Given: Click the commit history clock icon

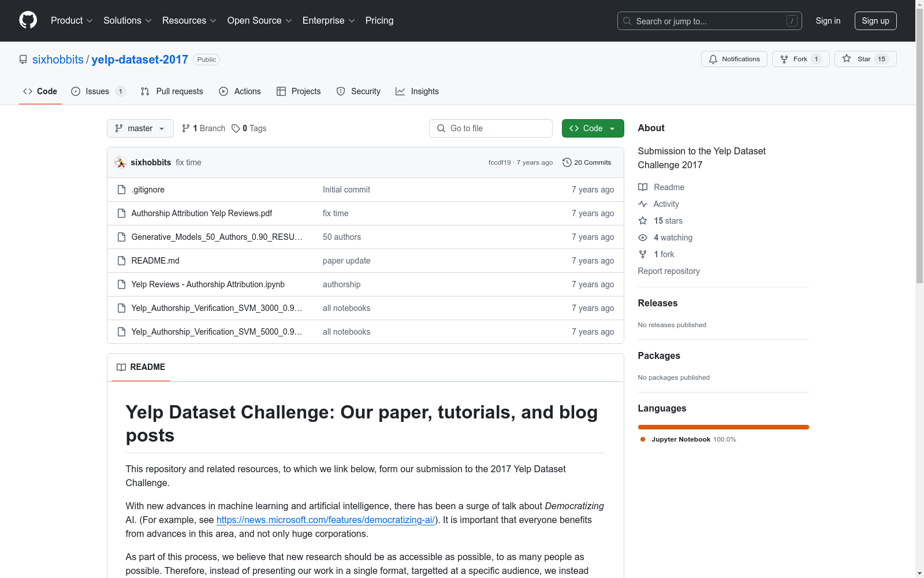Looking at the screenshot, I should 567,162.
